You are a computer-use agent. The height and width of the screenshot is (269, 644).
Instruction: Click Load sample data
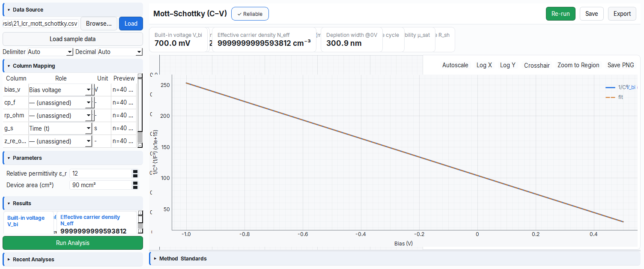73,39
